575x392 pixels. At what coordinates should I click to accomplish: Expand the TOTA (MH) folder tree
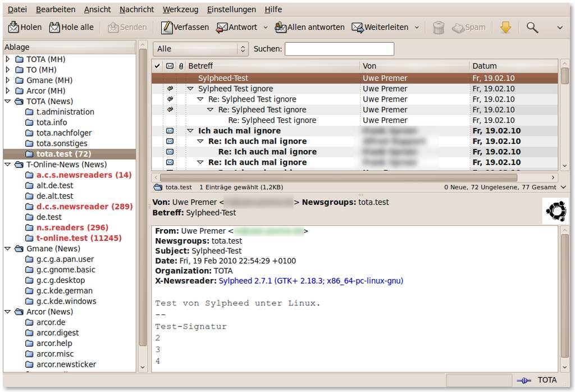click(x=8, y=59)
